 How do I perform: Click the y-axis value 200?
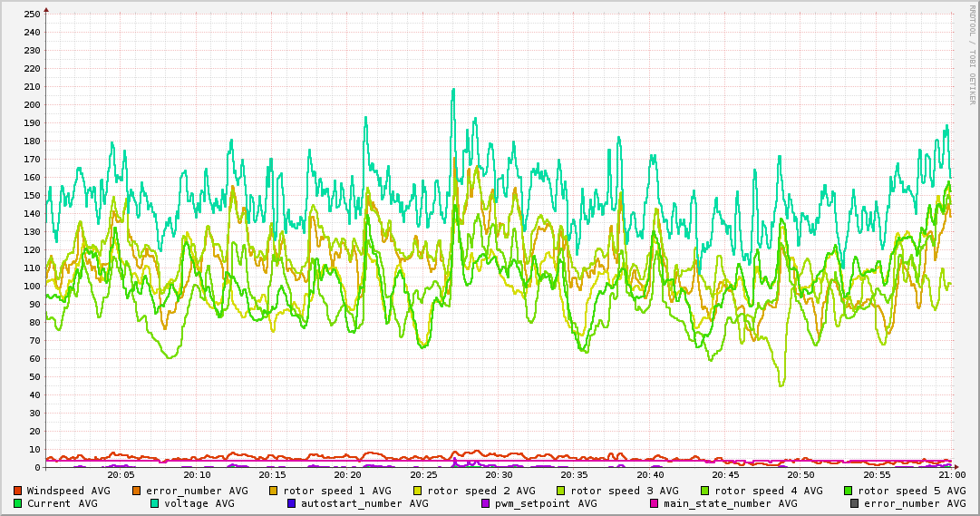(31, 104)
